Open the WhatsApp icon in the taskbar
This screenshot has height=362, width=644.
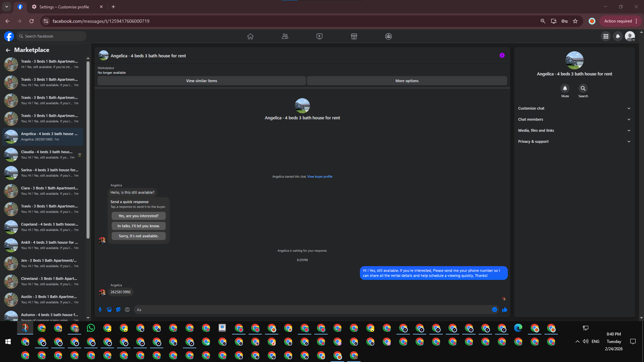(x=91, y=328)
